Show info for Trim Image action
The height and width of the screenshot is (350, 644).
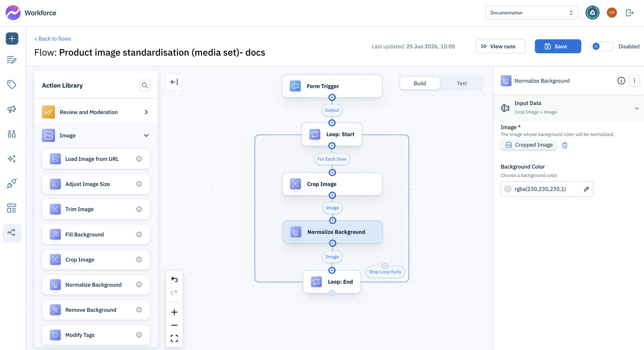click(139, 209)
